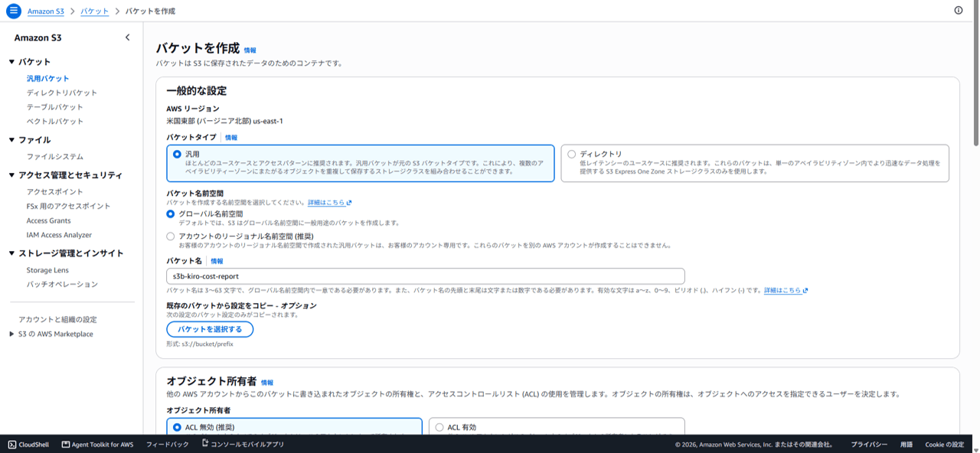Open プライバシー link in the footer
Viewport: 980px width, 453px height.
click(869, 445)
